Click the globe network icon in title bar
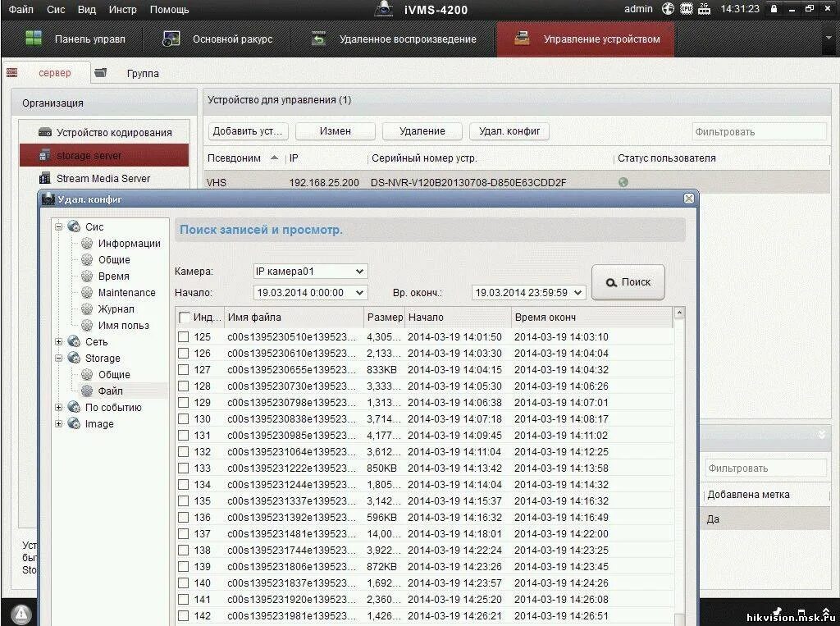This screenshot has height=626, width=840. tap(668, 8)
